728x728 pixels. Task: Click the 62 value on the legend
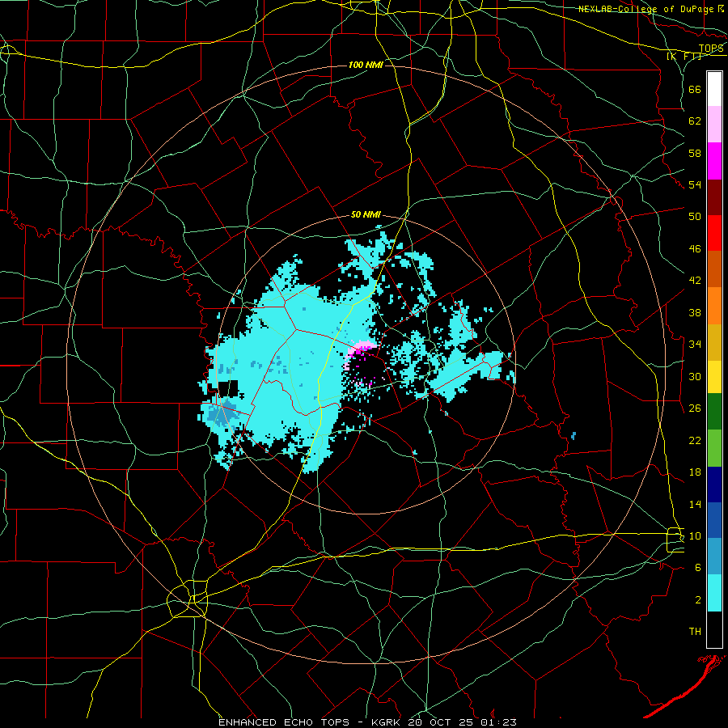point(695,121)
